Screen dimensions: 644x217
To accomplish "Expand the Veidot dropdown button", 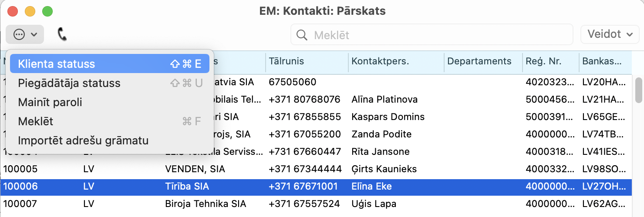I will pos(610,34).
